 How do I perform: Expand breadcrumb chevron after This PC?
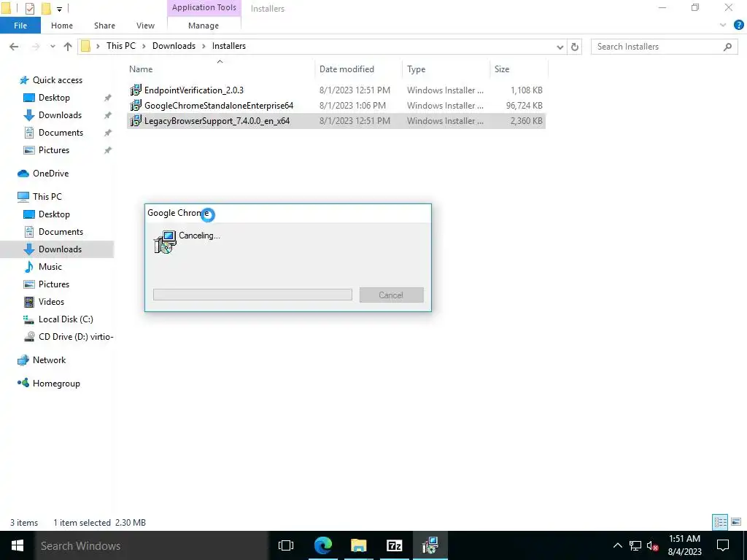point(144,46)
